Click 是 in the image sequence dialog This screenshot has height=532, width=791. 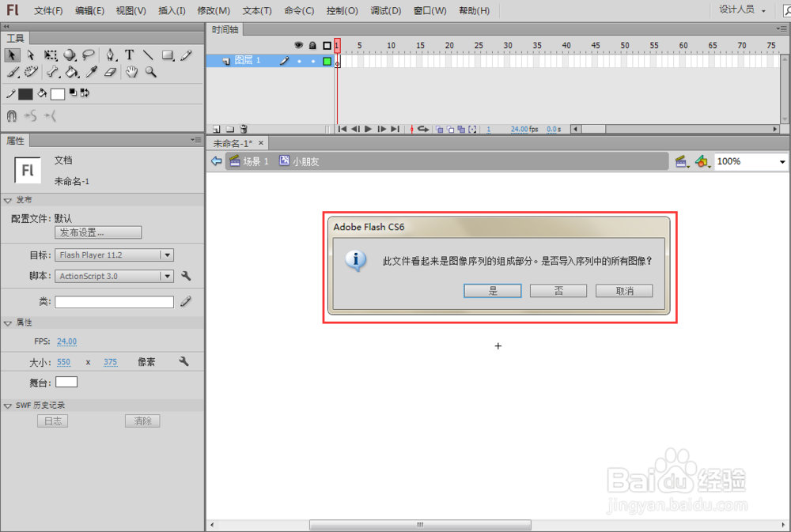(x=492, y=290)
